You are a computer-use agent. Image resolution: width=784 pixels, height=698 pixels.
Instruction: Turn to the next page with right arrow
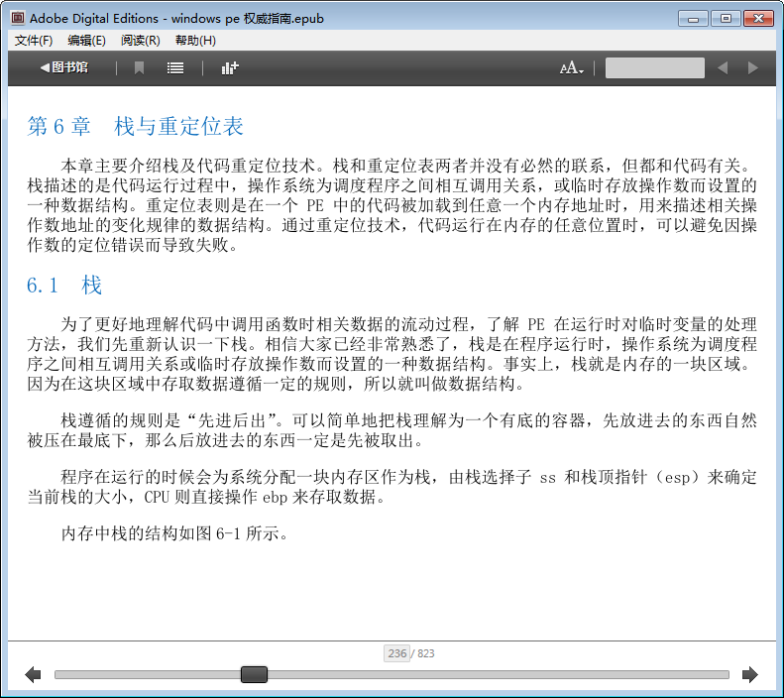(749, 675)
